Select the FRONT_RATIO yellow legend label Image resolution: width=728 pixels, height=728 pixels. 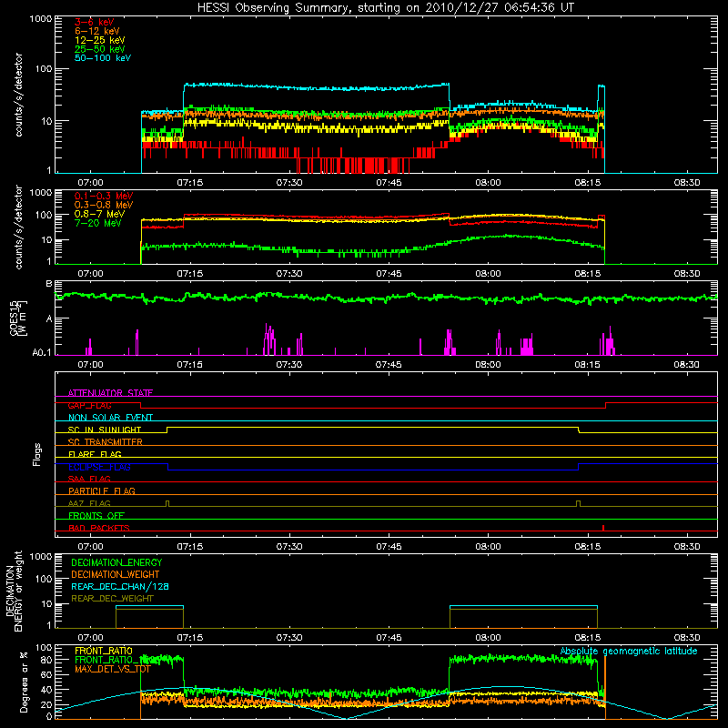coord(104,651)
